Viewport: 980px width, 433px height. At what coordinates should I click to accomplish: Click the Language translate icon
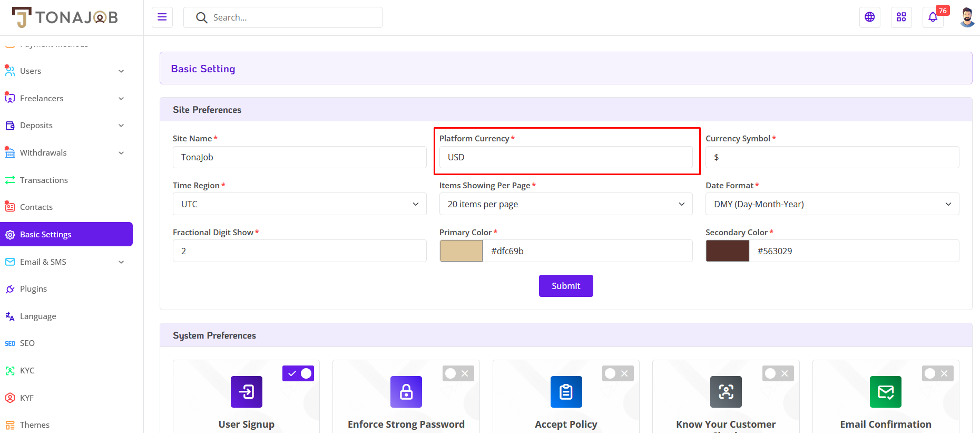10,316
